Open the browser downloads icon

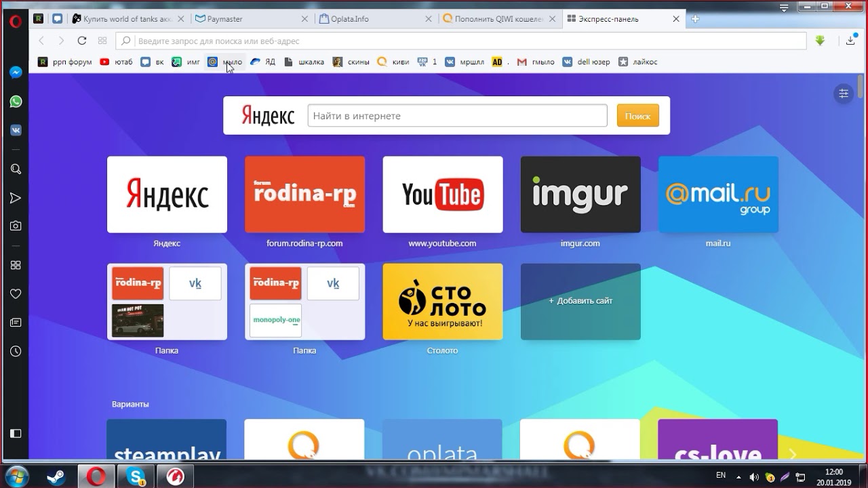[x=851, y=41]
